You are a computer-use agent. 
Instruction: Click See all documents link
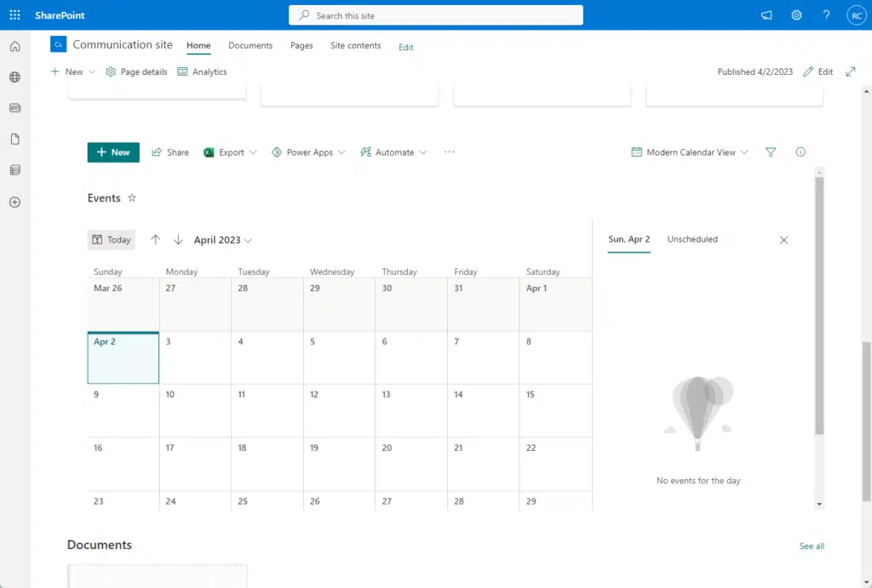(x=812, y=545)
